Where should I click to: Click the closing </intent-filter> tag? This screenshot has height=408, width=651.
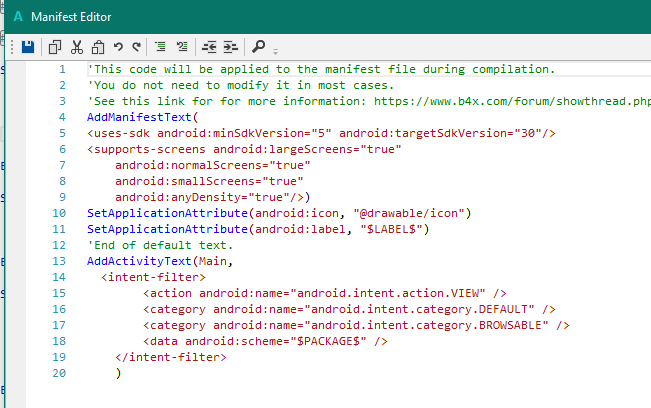(171, 357)
